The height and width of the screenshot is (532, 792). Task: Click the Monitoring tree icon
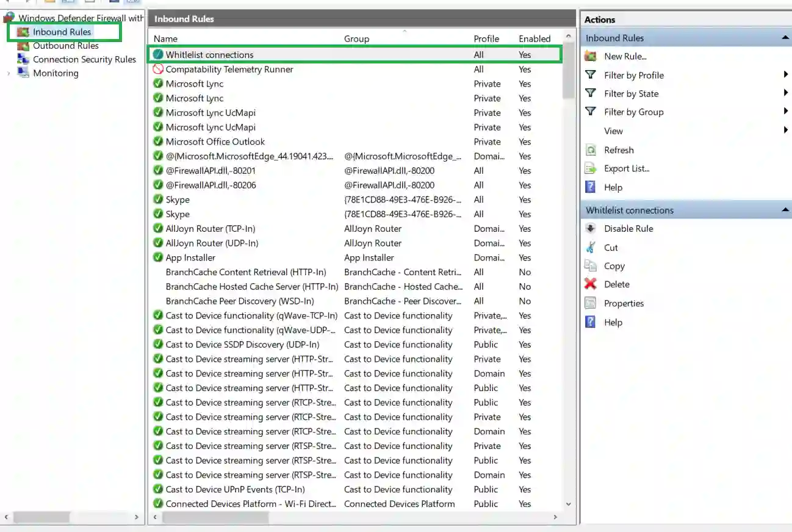click(x=23, y=73)
